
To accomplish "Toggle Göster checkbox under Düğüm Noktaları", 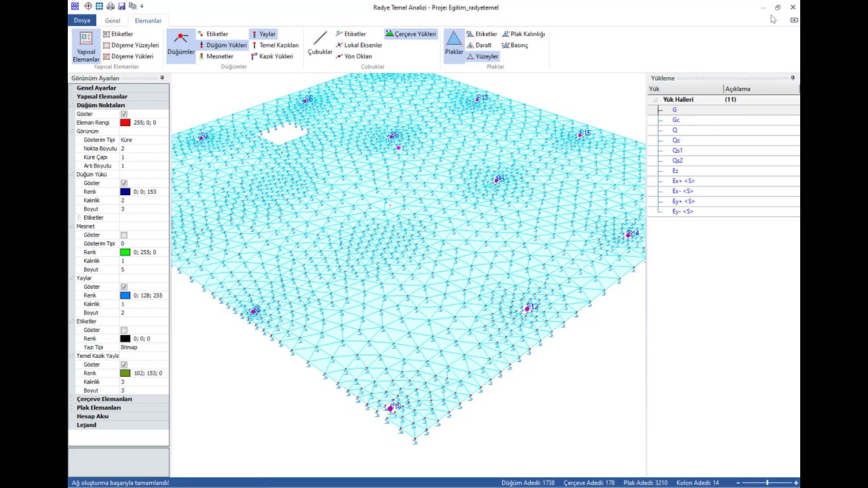I will pos(123,114).
